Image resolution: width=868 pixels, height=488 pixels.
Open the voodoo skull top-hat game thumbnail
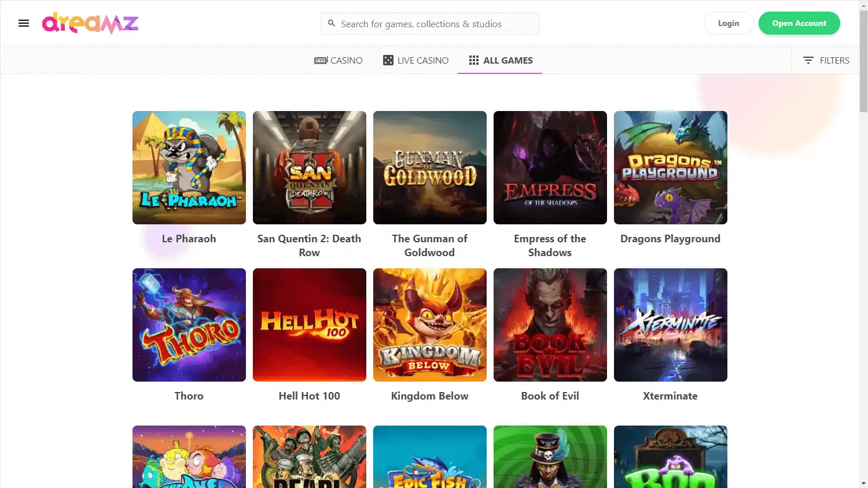tap(550, 457)
